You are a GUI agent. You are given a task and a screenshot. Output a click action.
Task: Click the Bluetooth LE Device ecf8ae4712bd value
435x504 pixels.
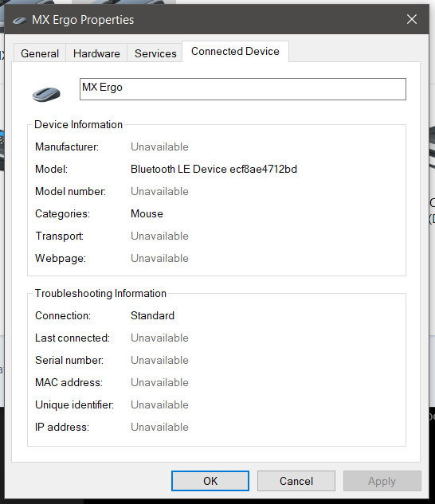(x=214, y=169)
